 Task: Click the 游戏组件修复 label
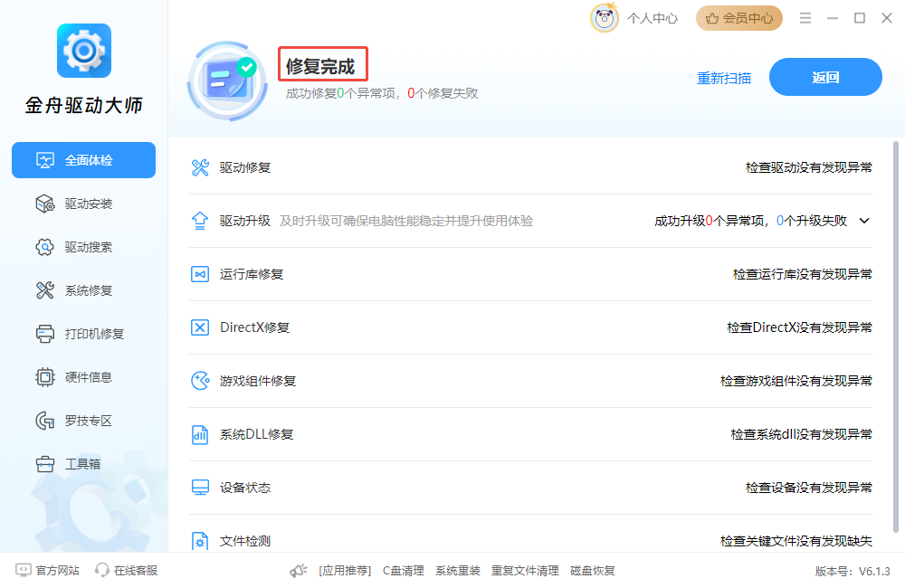[x=257, y=381]
